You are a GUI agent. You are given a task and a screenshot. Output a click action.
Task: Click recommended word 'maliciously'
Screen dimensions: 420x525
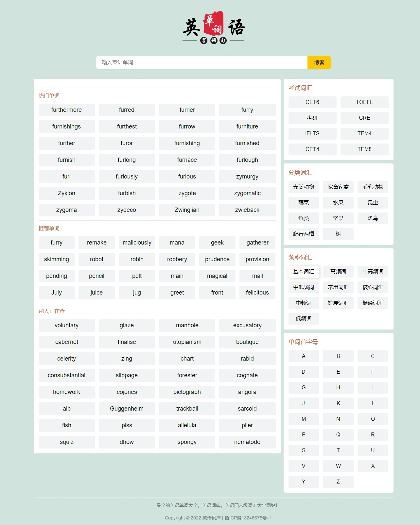click(137, 243)
